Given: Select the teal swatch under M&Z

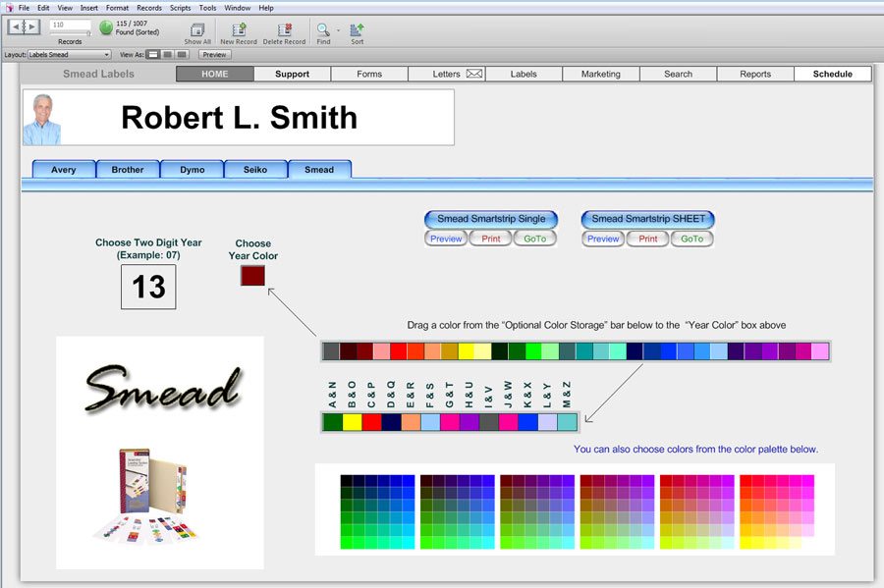Looking at the screenshot, I should tap(567, 422).
